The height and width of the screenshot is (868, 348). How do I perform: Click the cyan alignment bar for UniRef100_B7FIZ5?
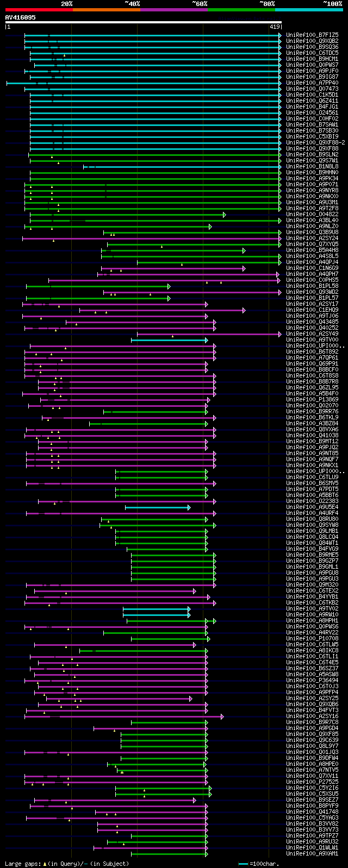153,35
